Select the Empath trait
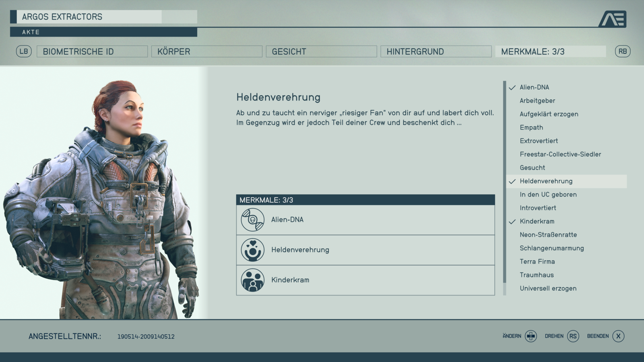Viewport: 644px width, 362px height. [567, 128]
